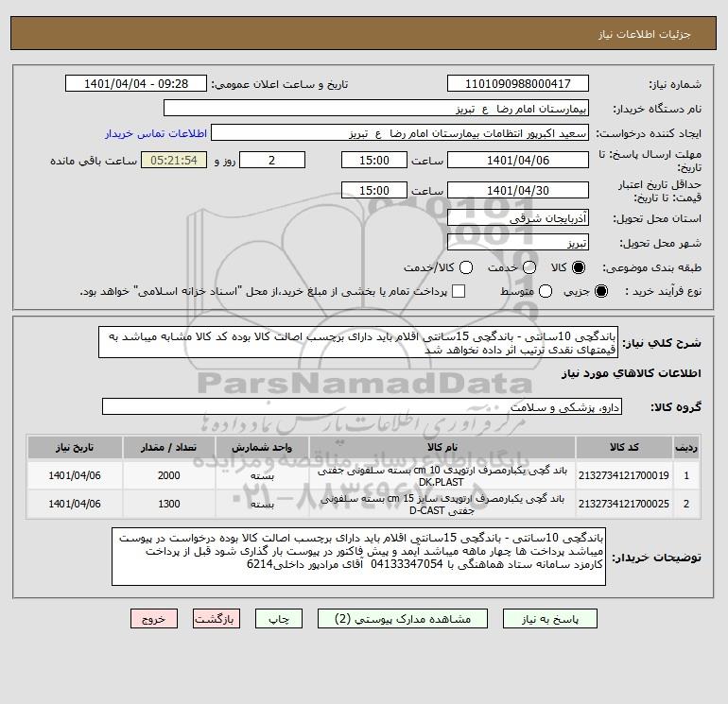Click the واحد شمارش column header

[x=262, y=447]
